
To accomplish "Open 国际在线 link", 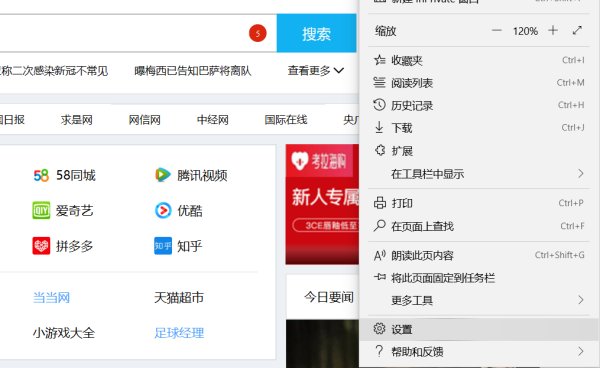I will tap(285, 120).
